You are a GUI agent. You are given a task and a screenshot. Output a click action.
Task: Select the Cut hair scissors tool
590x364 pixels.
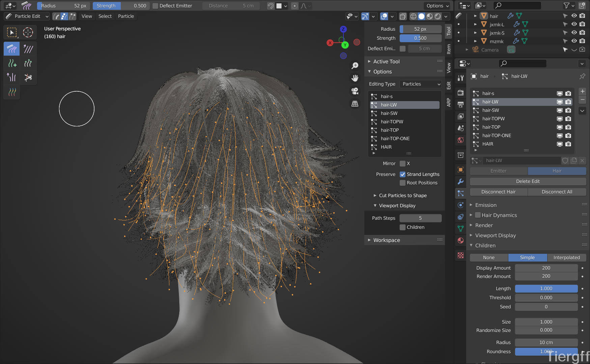coord(28,78)
